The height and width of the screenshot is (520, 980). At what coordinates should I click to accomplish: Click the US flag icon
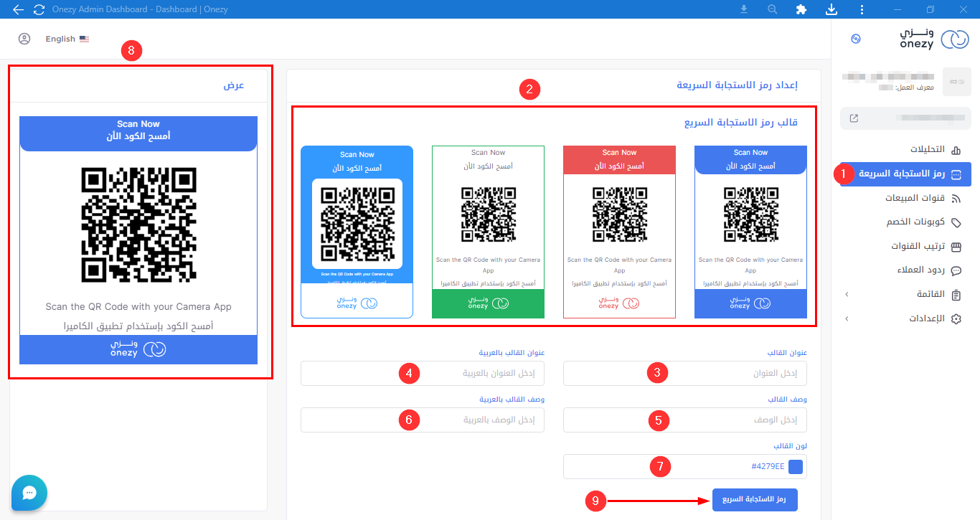point(85,39)
